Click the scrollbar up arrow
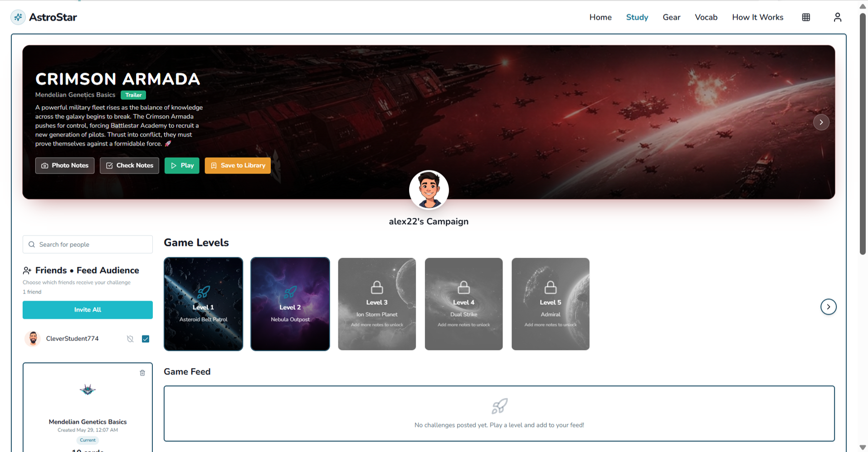The image size is (868, 452). (x=863, y=6)
